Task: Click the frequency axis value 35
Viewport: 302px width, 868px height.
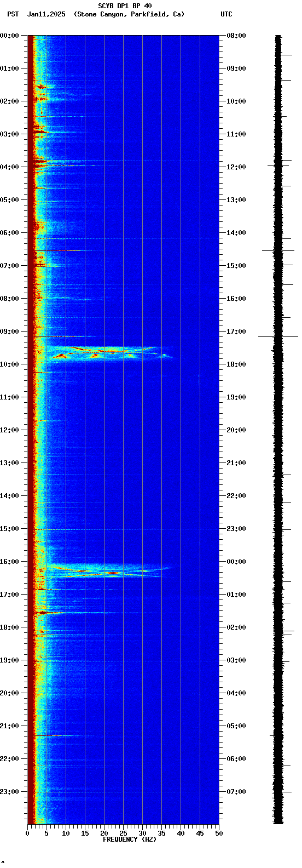Action: 161,833
